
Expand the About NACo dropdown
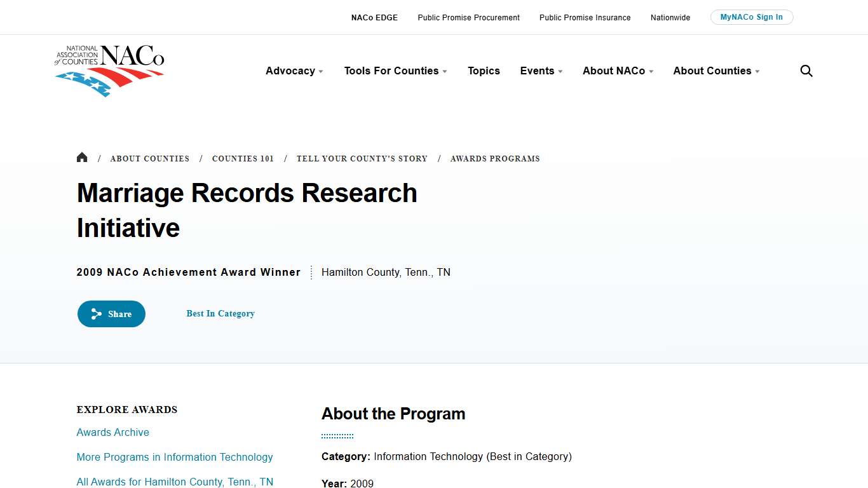click(x=617, y=71)
